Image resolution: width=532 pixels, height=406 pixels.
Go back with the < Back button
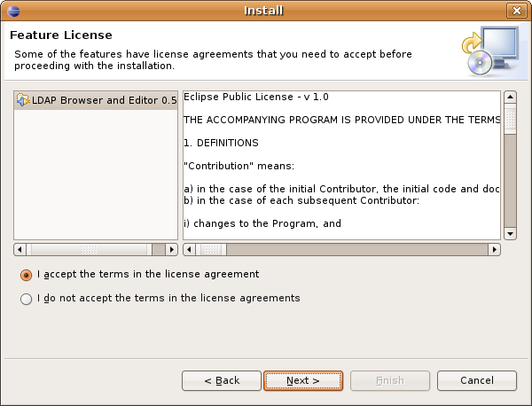[x=222, y=380]
